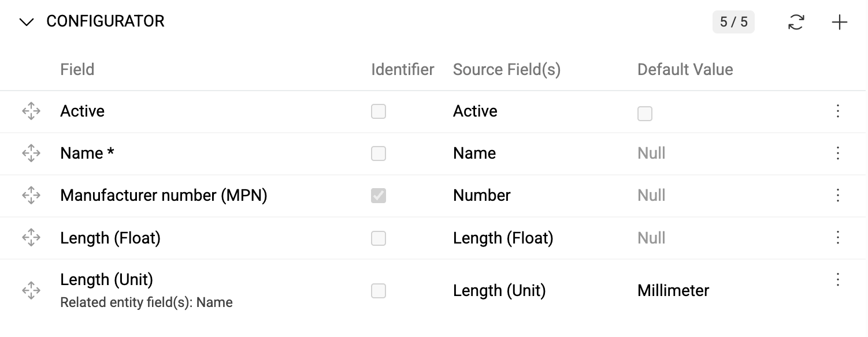The height and width of the screenshot is (337, 868).
Task: Toggle the Default Value checkbox for Active
Action: tap(645, 114)
